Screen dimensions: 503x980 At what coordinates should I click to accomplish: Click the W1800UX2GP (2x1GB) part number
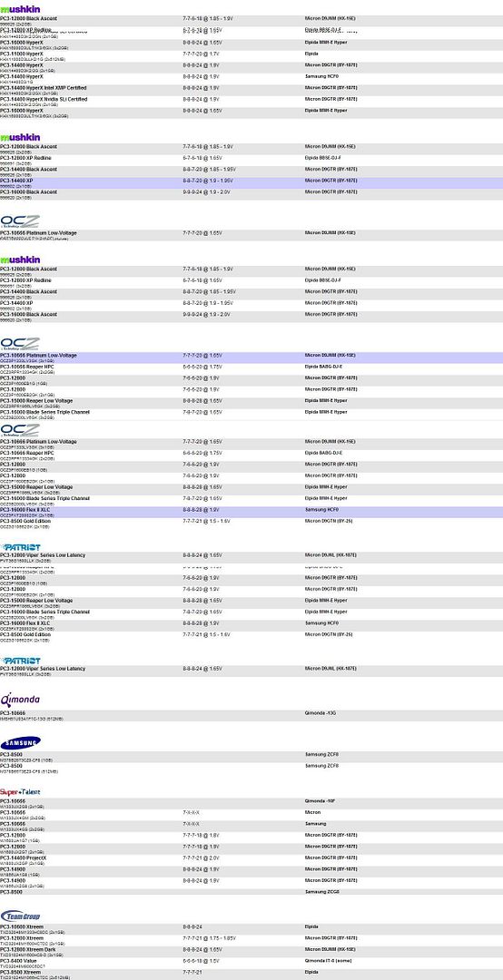click(x=22, y=863)
